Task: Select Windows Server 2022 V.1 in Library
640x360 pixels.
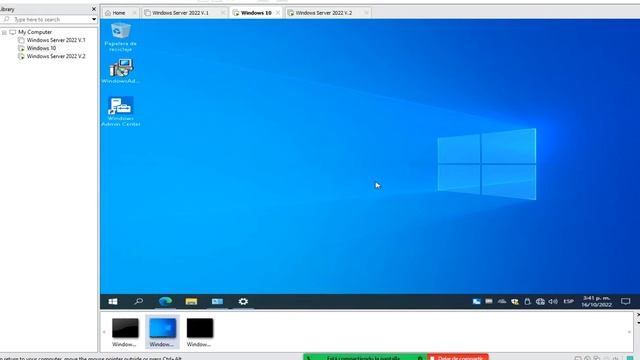Action: tap(56, 40)
